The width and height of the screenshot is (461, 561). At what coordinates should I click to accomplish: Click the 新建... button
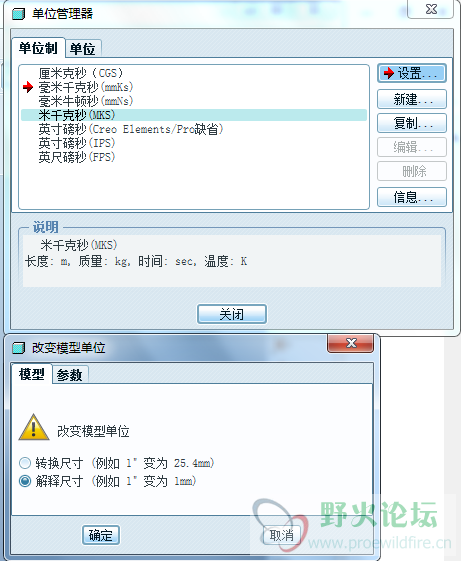tap(412, 99)
